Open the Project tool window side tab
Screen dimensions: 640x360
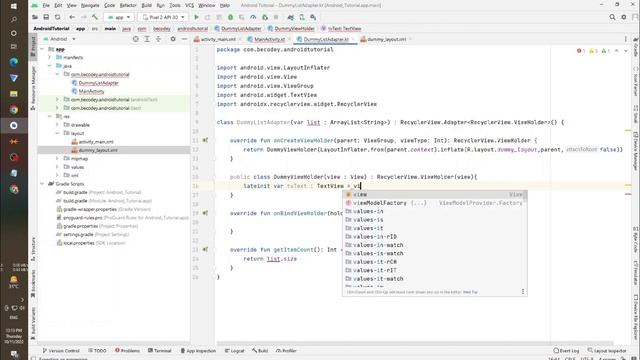point(33,46)
